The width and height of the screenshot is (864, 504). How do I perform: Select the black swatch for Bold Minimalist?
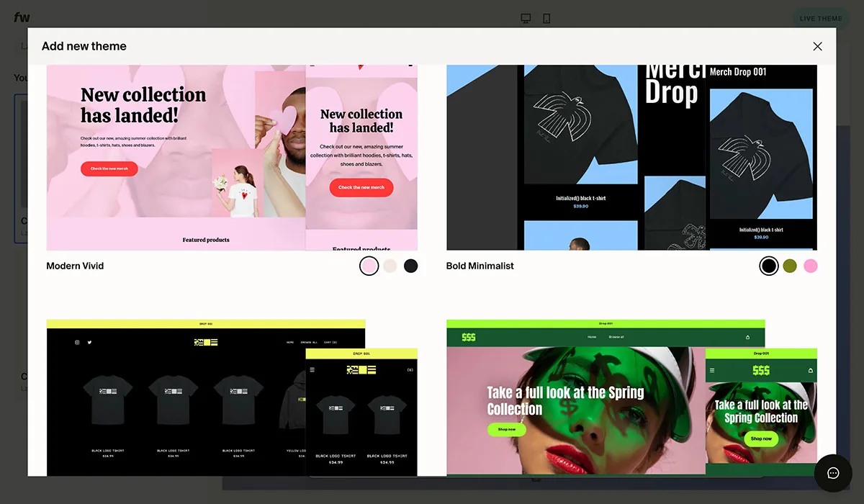pos(768,266)
